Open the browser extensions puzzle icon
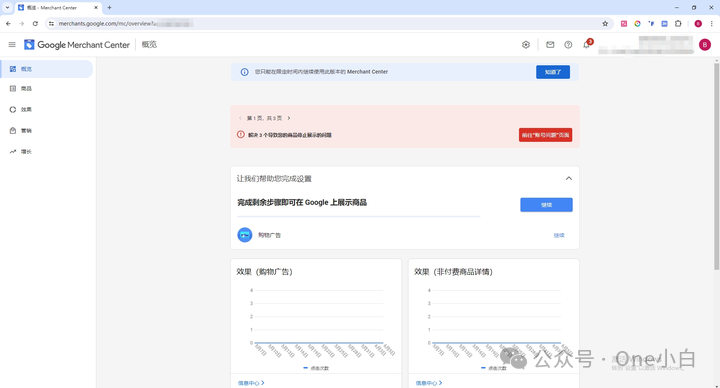 (678, 23)
